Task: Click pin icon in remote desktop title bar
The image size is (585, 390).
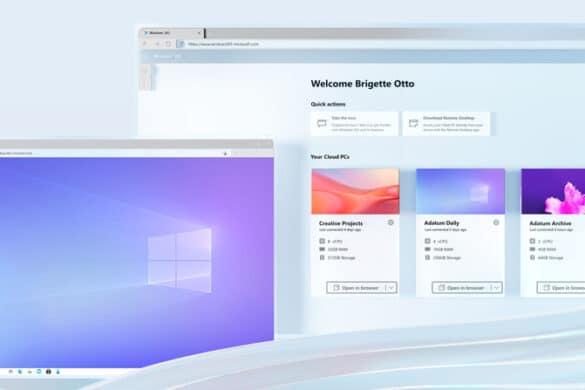Action: coord(225,153)
